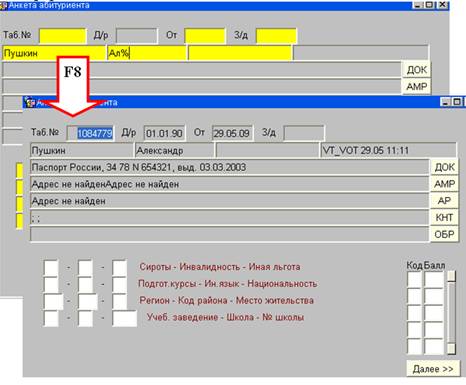Click the empty yellow patronymic field in the back window
466x385 pixels.
tap(240, 53)
